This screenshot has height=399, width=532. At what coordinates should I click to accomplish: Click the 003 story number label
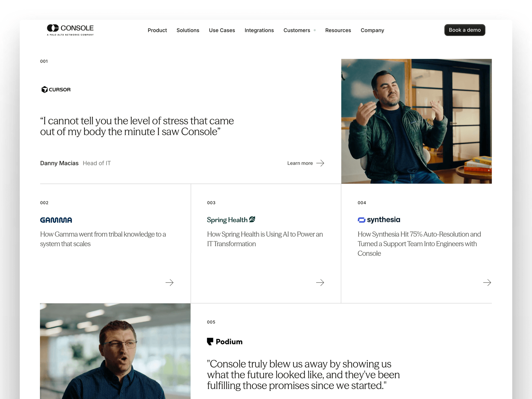(211, 203)
